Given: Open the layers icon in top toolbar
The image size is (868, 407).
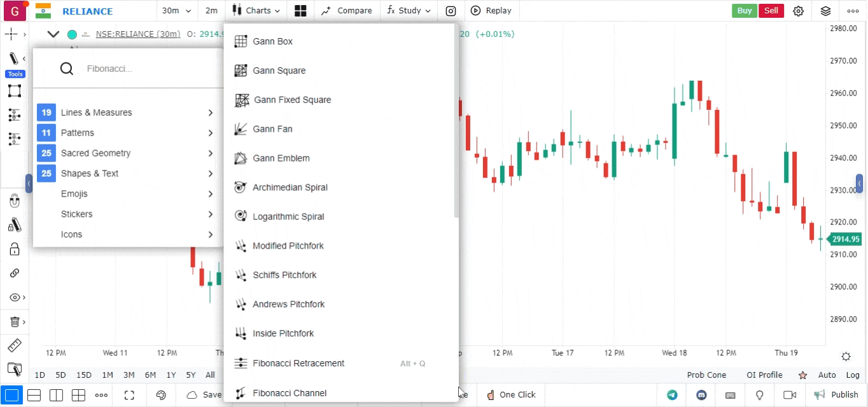Looking at the screenshot, I should point(825,11).
